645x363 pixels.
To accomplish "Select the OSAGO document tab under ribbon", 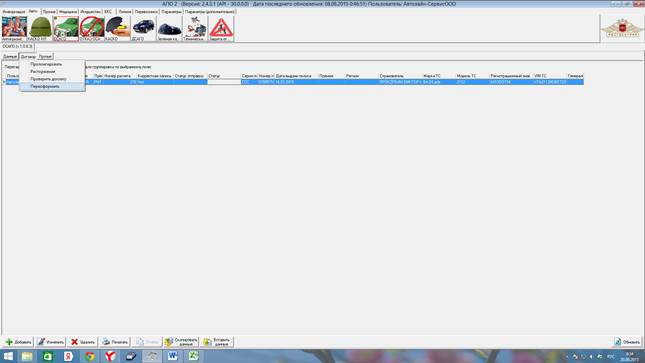I will click(17, 47).
